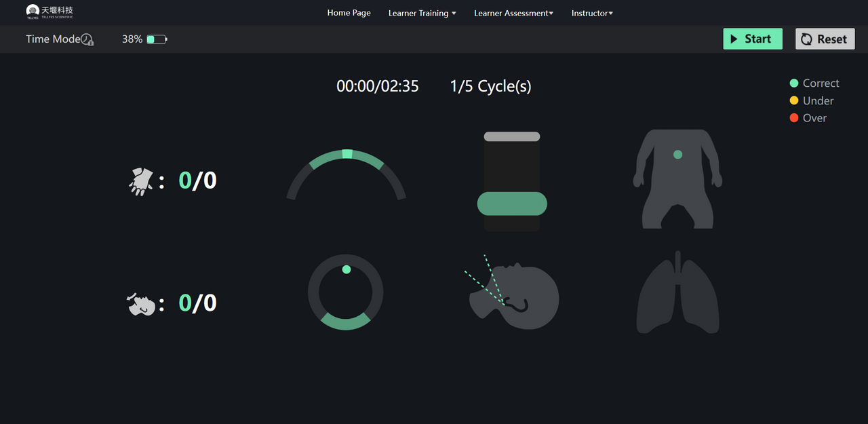The width and height of the screenshot is (868, 424).
Task: Click the red Over legend dot
Action: point(794,118)
